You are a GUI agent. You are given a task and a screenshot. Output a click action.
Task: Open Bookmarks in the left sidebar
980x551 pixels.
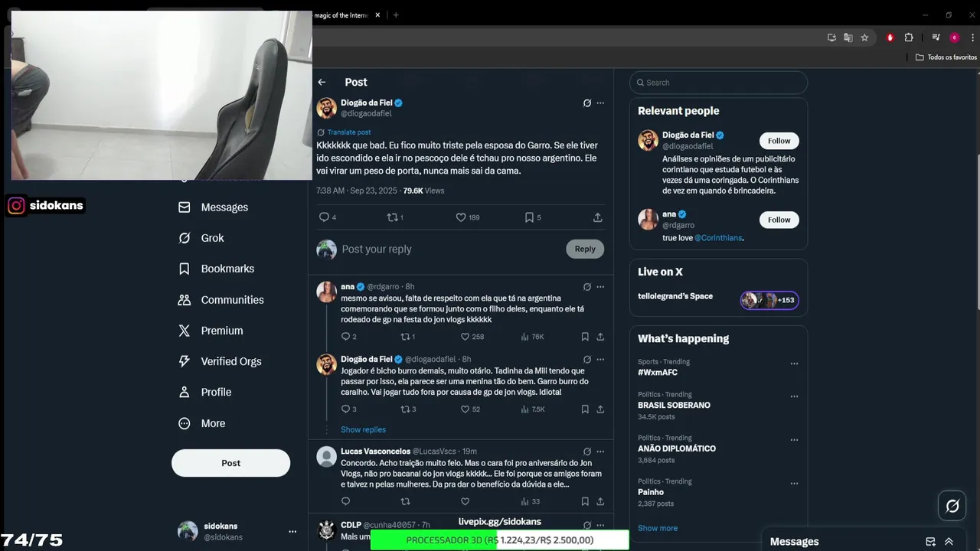(216, 269)
